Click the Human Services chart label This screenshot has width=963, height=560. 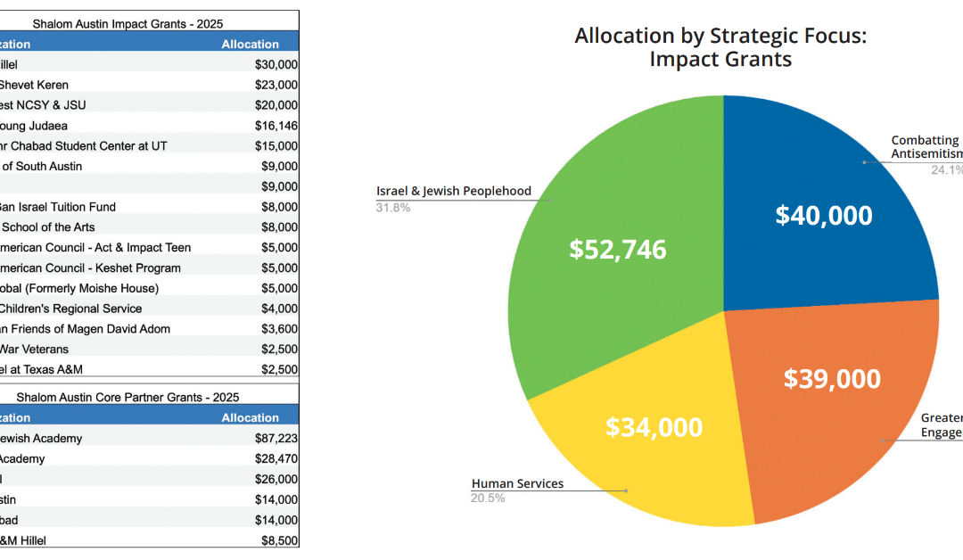[517, 483]
